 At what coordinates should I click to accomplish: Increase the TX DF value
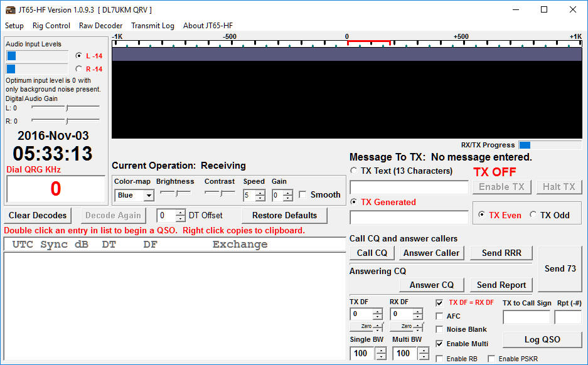click(378, 312)
